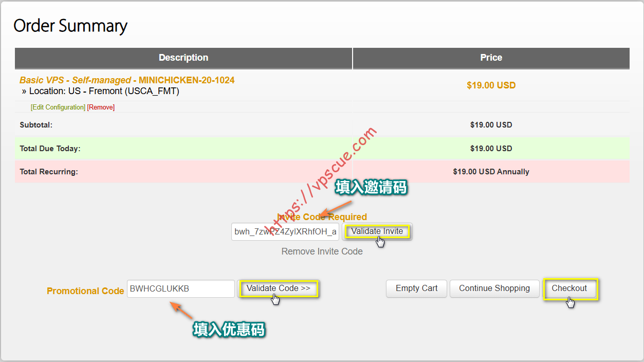This screenshot has height=362, width=644.
Task: Click the orange Promotional Code label
Action: (85, 291)
